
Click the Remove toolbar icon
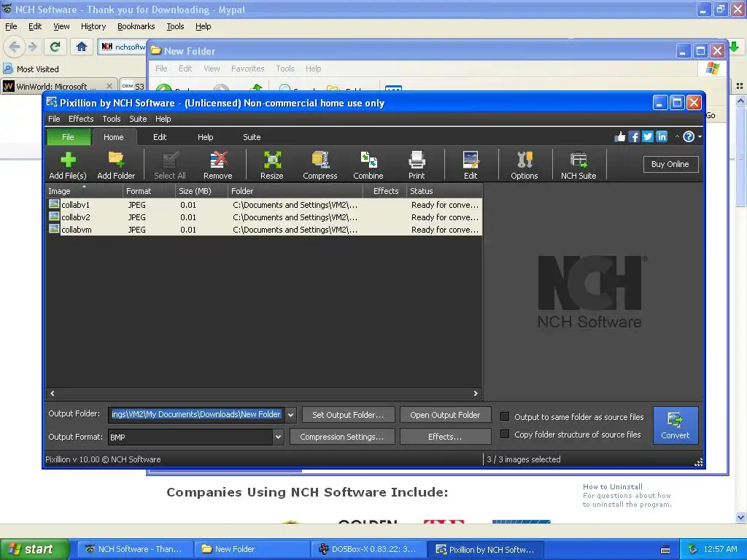click(217, 165)
